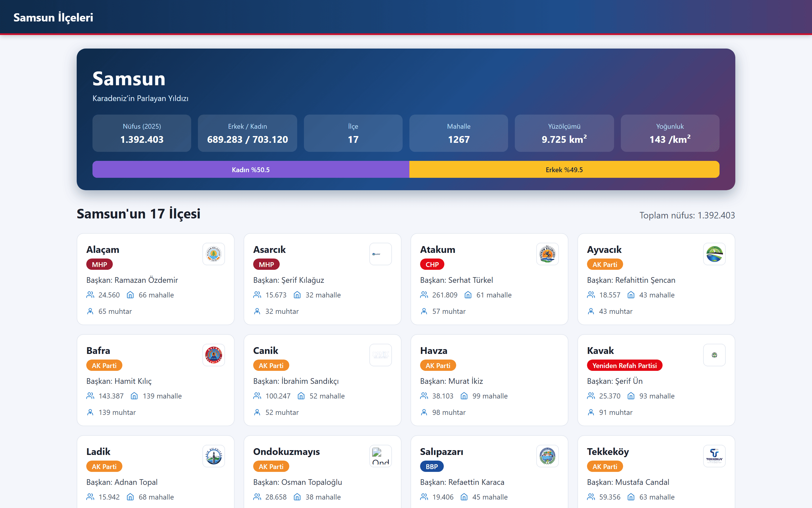
Task: Click 'Karadeniz'in Parlayan Yıldızı' subtitle
Action: 140,98
